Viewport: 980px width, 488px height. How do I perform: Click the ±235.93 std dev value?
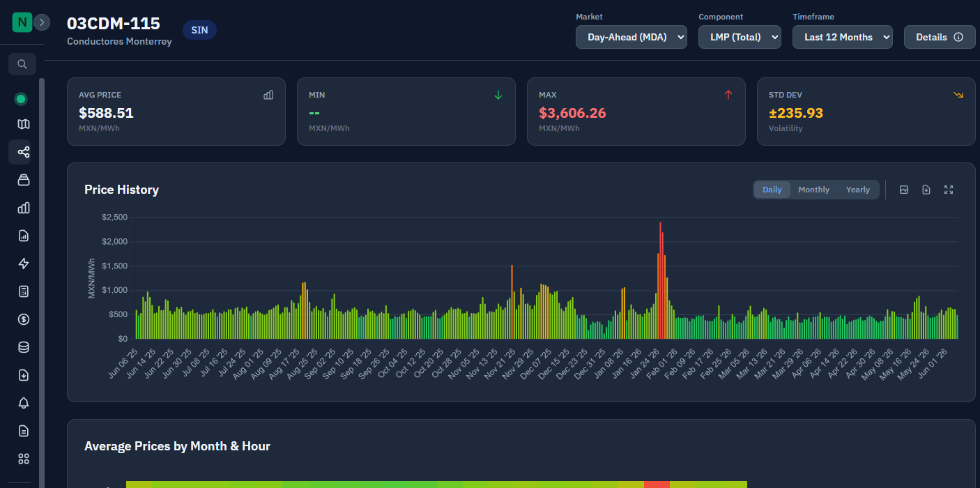tap(796, 113)
